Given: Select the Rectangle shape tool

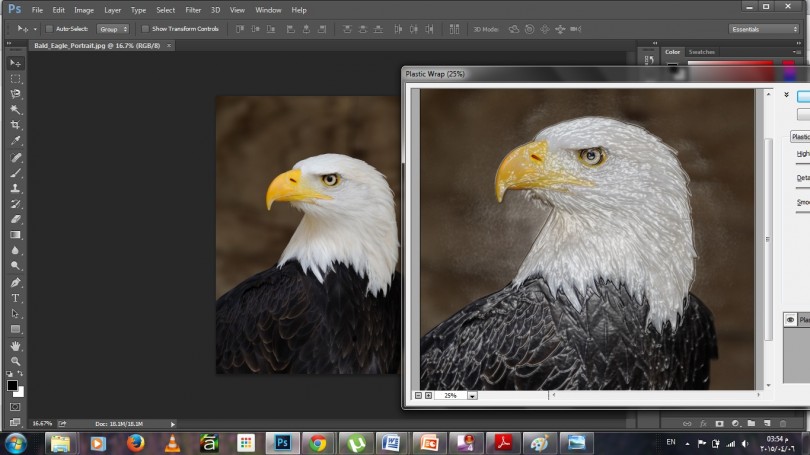Looking at the screenshot, I should tap(15, 330).
